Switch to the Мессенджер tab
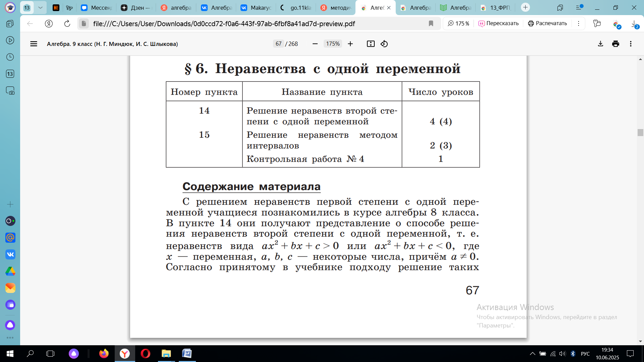 tap(97, 7)
